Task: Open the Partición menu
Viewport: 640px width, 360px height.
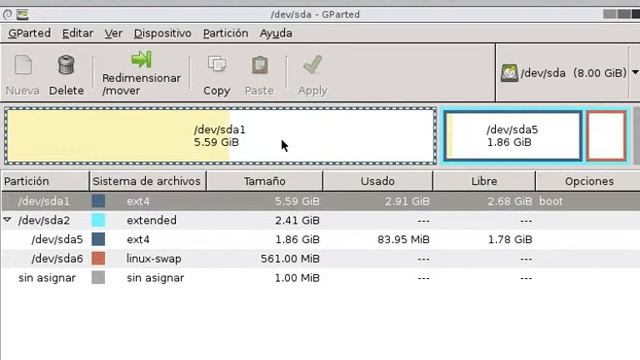Action: click(225, 33)
